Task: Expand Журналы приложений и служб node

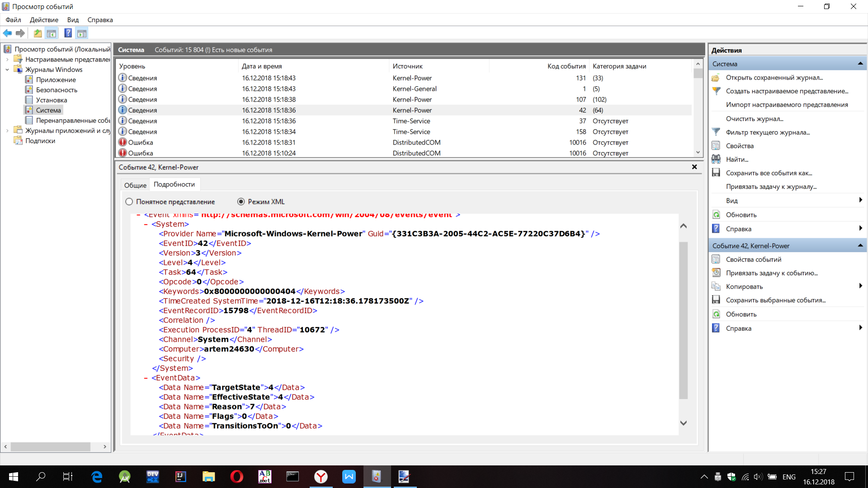Action: pyautogui.click(x=7, y=131)
